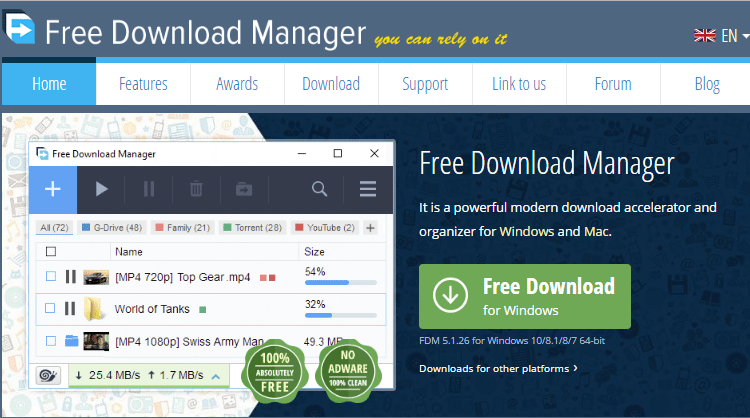
Task: Open the Download tab
Action: tap(331, 84)
